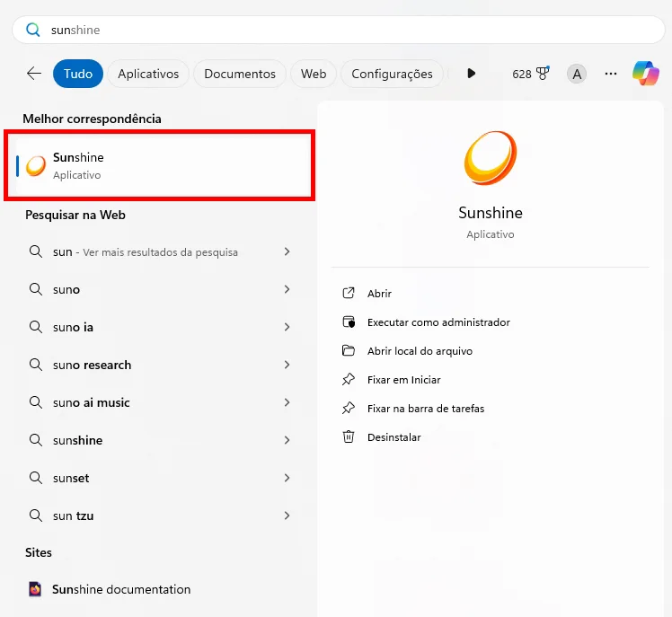Select the Documentos filter tab
672x617 pixels.
pyautogui.click(x=239, y=74)
